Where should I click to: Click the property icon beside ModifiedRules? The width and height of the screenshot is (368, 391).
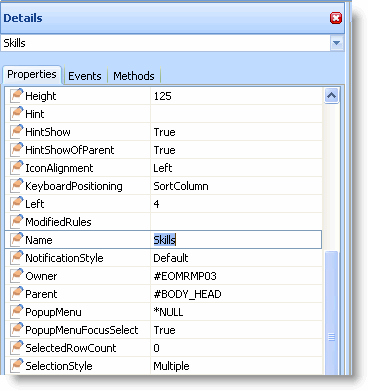pos(16,221)
